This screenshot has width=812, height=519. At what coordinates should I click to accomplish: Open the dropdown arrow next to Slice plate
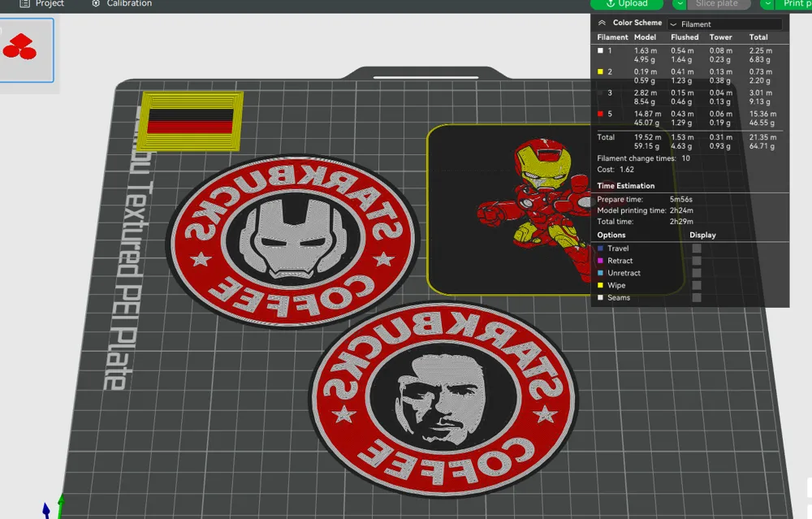[679, 4]
